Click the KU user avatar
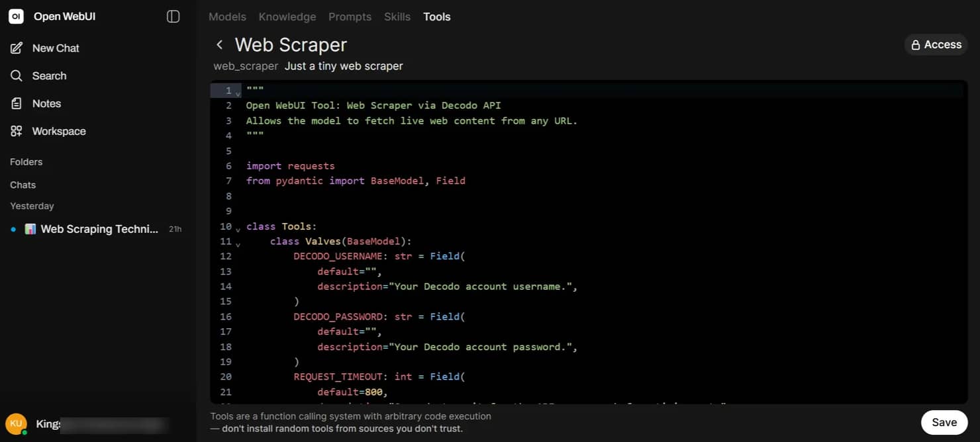 [x=16, y=423]
